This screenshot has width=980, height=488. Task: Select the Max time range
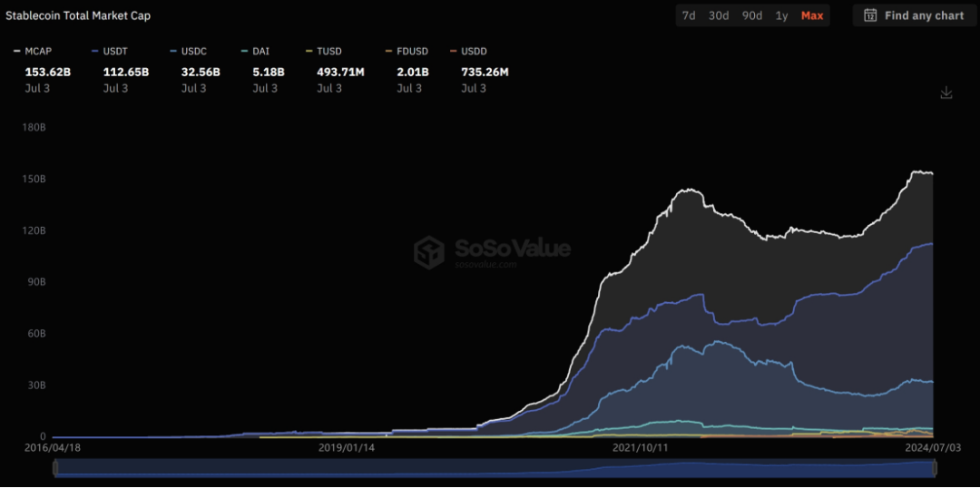(x=812, y=15)
